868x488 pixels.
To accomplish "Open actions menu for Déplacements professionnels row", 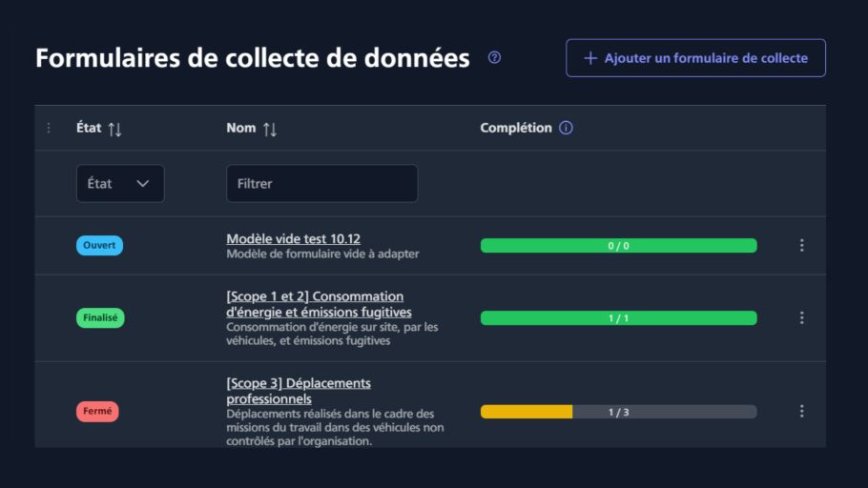I will [x=801, y=411].
